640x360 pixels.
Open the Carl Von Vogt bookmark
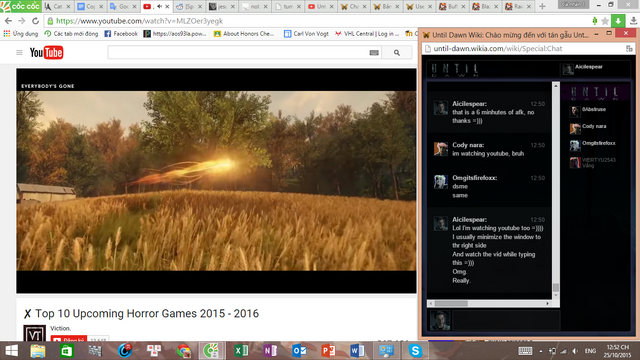[306, 34]
